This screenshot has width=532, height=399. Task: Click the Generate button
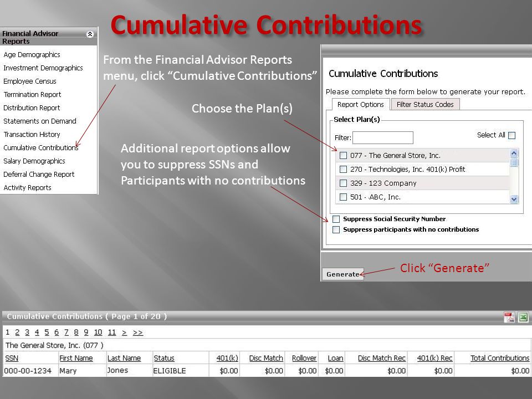click(342, 274)
